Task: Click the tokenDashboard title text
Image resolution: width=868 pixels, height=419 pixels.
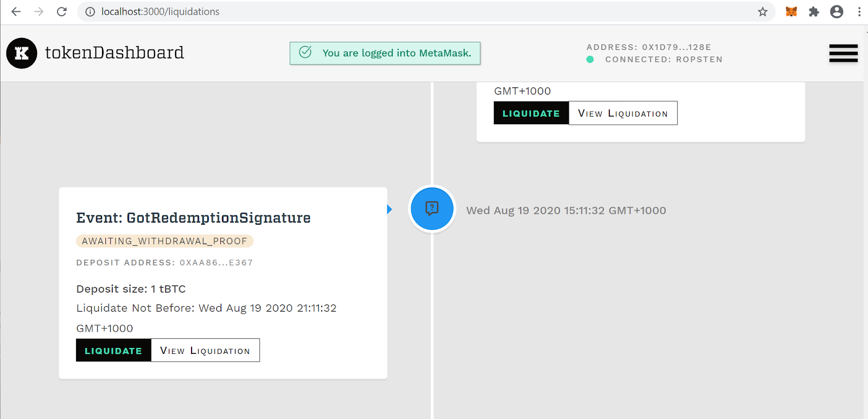Action: pos(115,53)
